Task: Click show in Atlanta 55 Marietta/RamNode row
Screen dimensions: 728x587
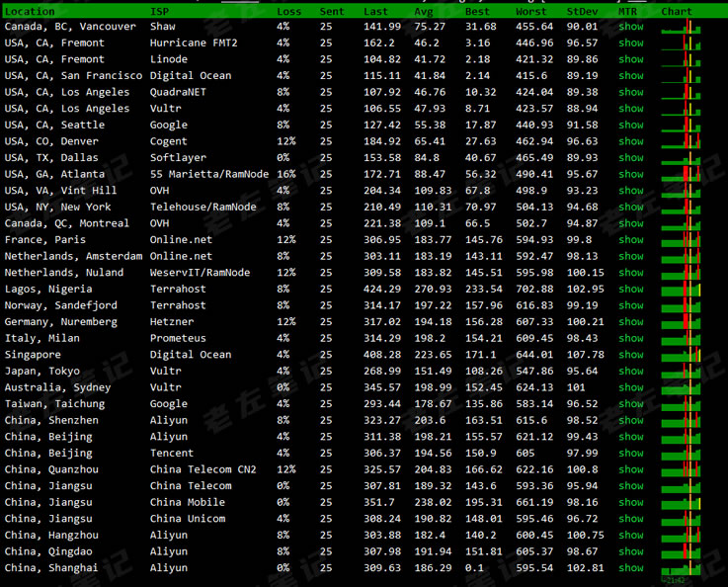Action: 631,174
